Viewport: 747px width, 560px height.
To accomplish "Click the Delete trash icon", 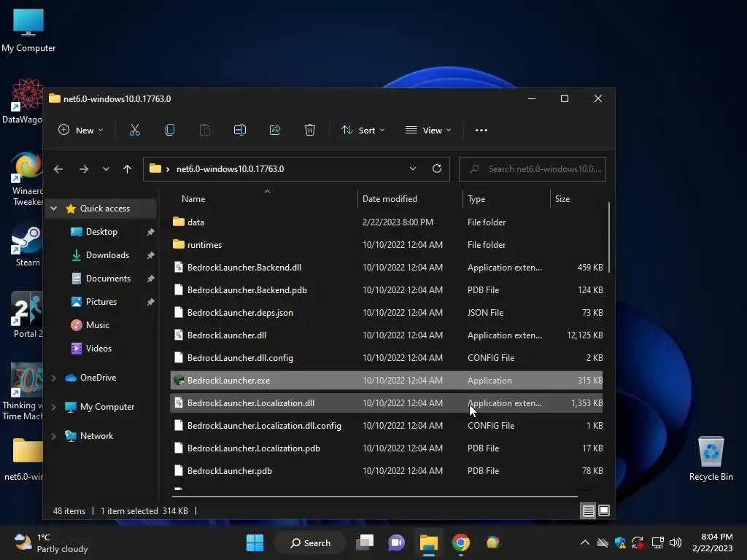I will point(309,130).
